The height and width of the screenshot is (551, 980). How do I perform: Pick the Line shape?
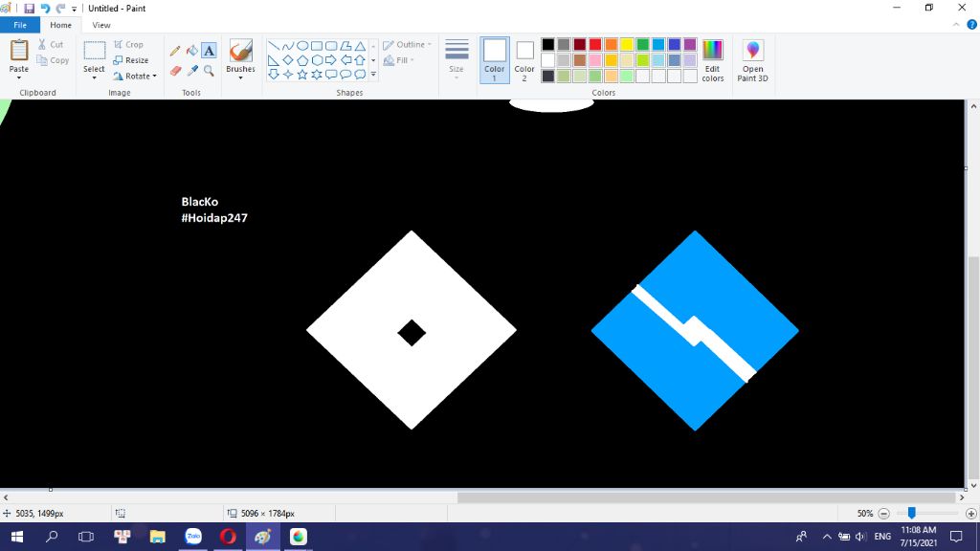[x=274, y=46]
